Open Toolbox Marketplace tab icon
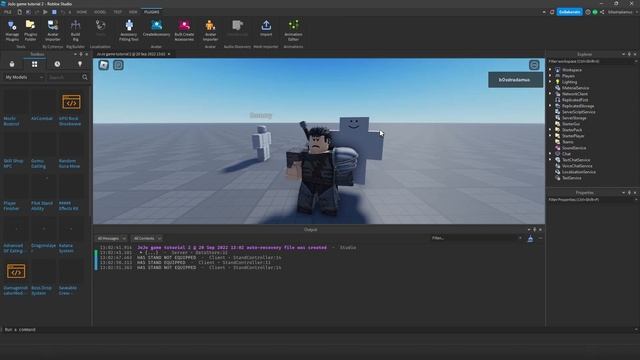The height and width of the screenshot is (360, 640). point(12,64)
